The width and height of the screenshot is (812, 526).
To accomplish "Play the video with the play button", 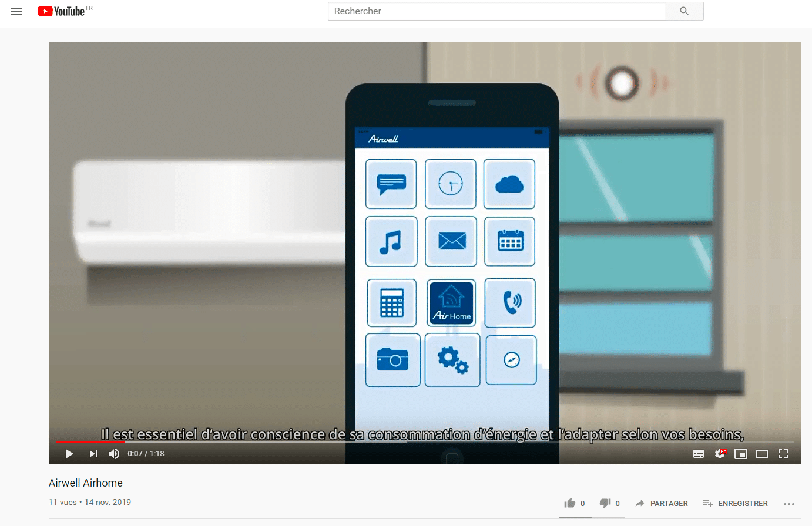I will 69,454.
